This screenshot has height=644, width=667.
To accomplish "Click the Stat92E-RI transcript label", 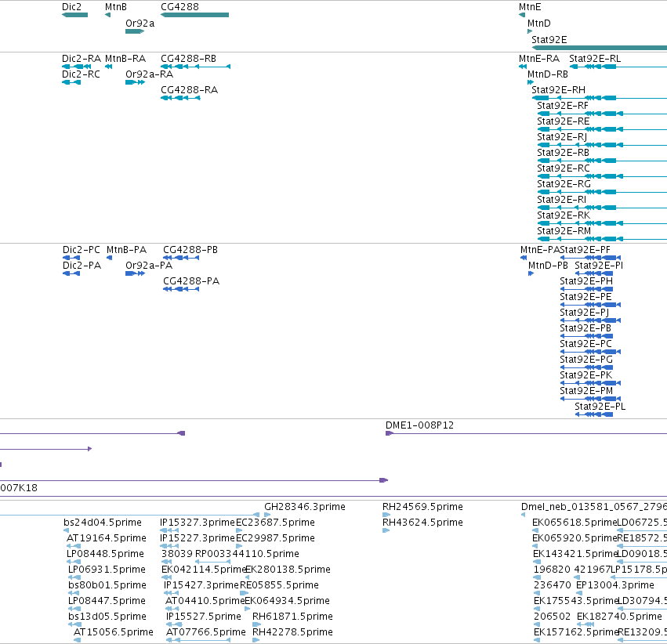I will coord(561,201).
